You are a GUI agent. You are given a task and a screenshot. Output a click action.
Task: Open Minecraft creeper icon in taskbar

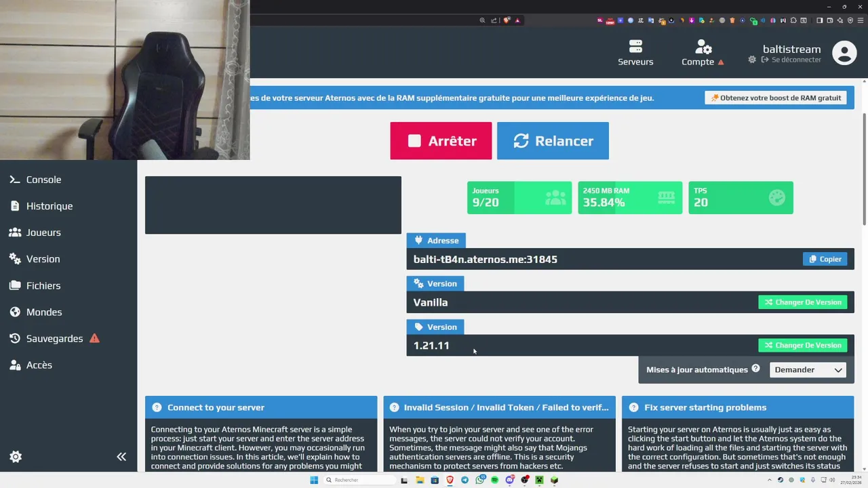[x=539, y=480]
